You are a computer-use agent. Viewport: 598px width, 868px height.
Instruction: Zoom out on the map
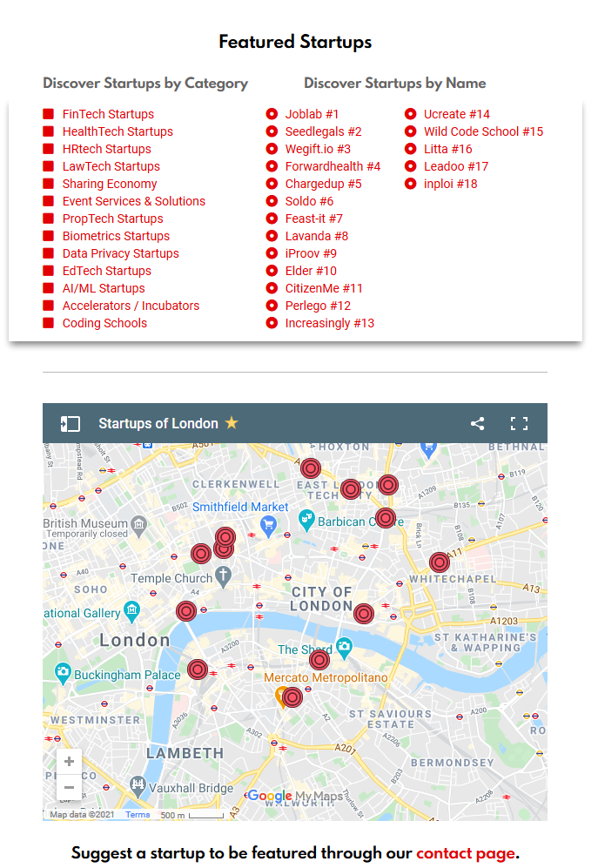coord(69,787)
